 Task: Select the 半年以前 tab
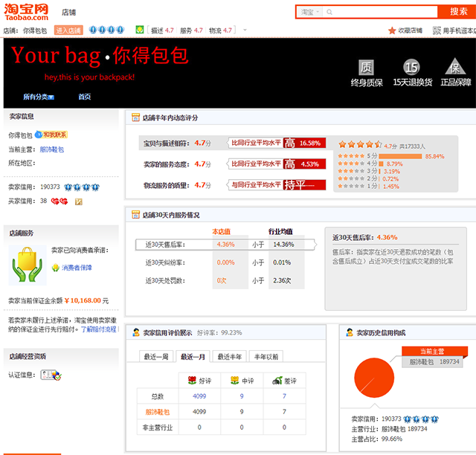(x=266, y=357)
